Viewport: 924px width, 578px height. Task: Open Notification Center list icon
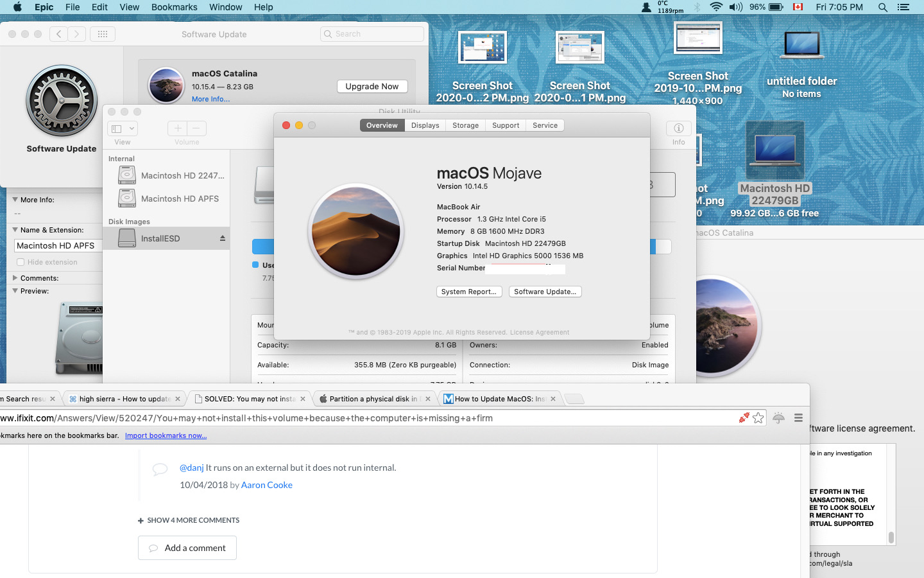click(903, 7)
